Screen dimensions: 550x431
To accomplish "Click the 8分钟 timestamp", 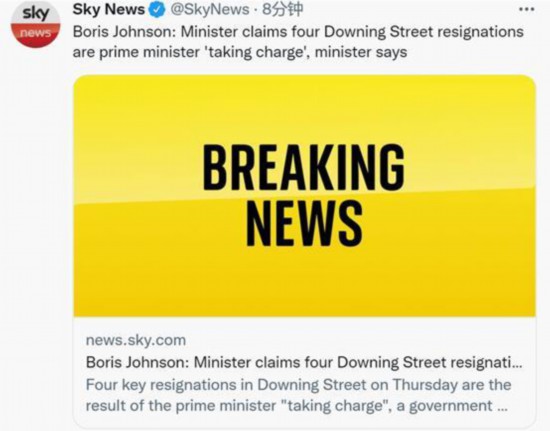I will [282, 10].
